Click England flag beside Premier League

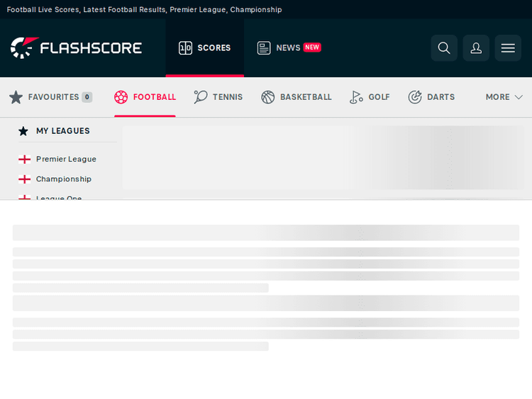24,159
